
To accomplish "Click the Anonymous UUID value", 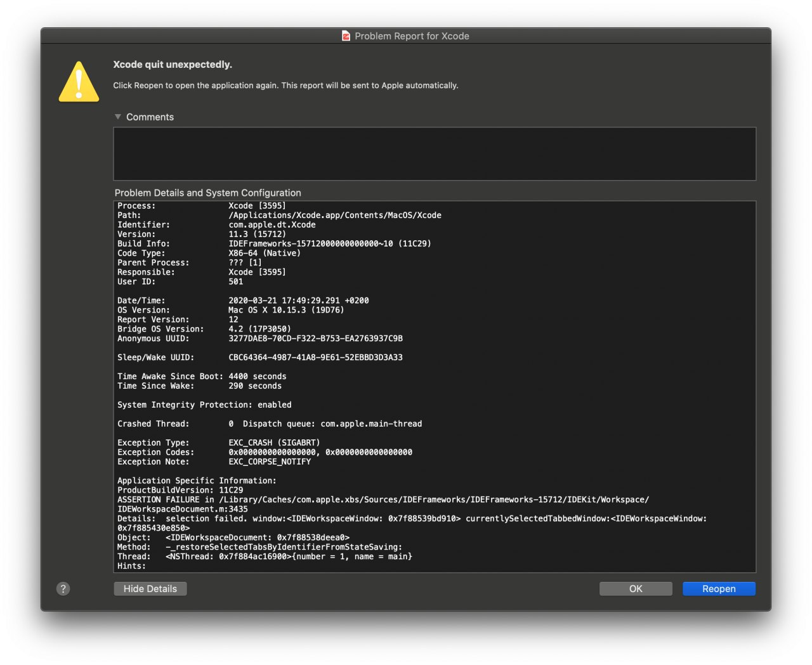I will 315,339.
